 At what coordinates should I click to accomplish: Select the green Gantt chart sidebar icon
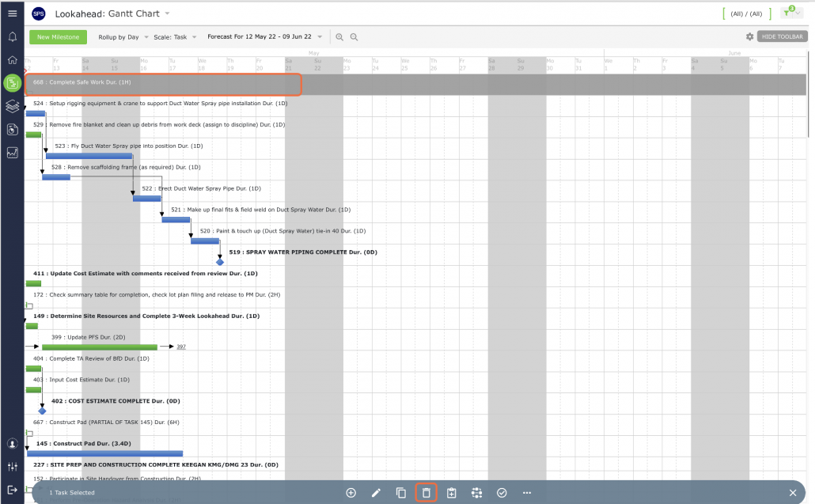13,82
